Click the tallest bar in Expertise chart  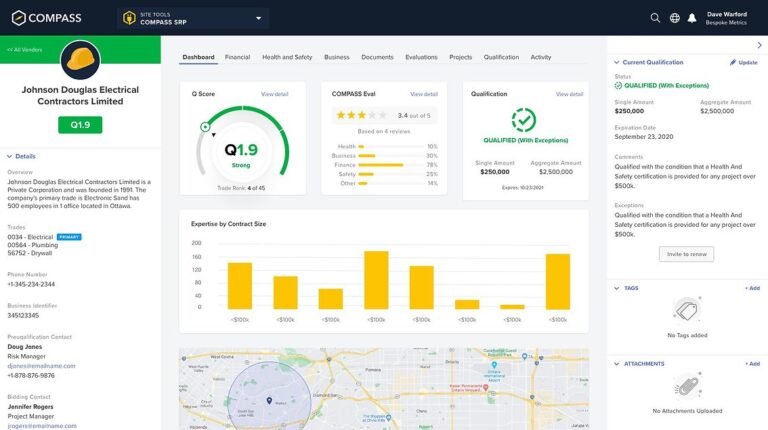point(376,280)
